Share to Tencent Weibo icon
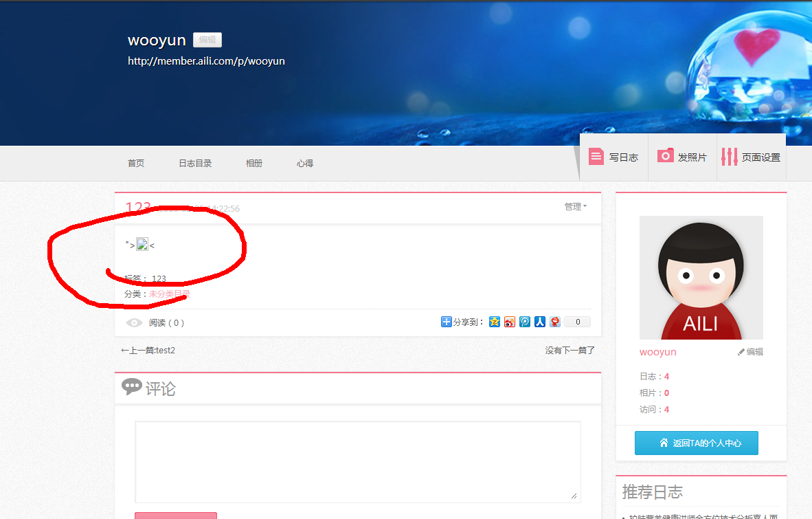 (x=525, y=322)
